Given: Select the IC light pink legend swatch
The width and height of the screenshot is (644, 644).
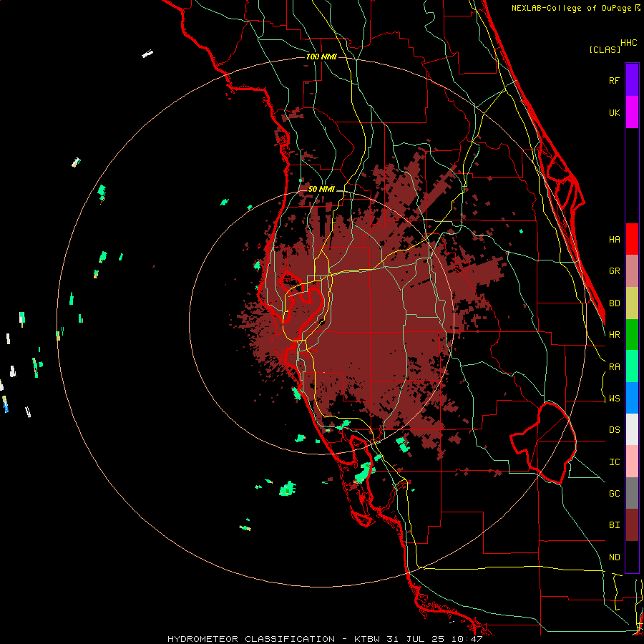Looking at the screenshot, I should point(632,462).
